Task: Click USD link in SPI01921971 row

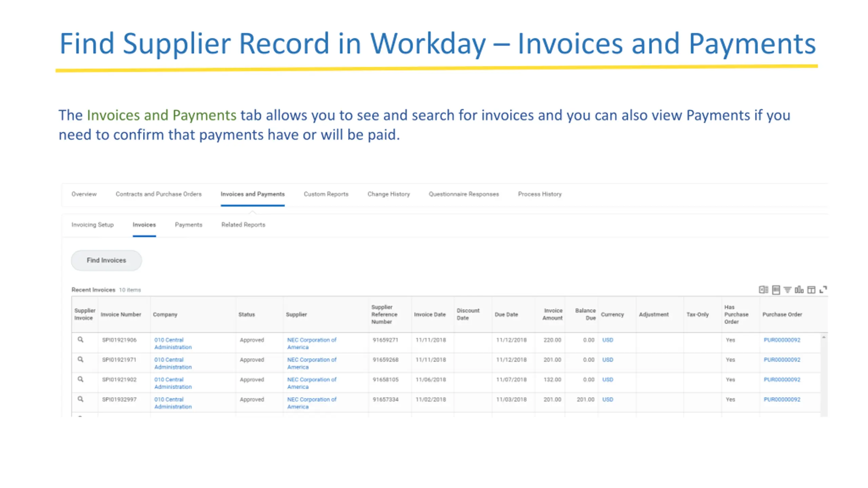Action: coord(608,360)
